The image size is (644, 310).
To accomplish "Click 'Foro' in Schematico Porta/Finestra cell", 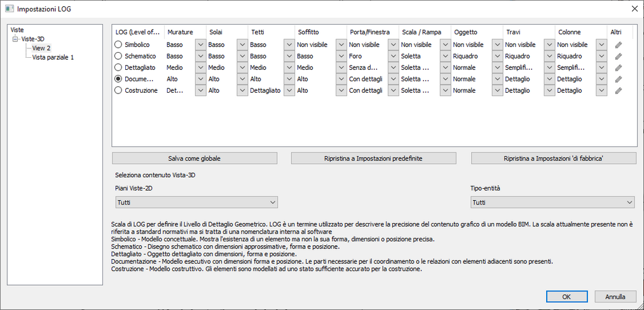I will pyautogui.click(x=355, y=57).
